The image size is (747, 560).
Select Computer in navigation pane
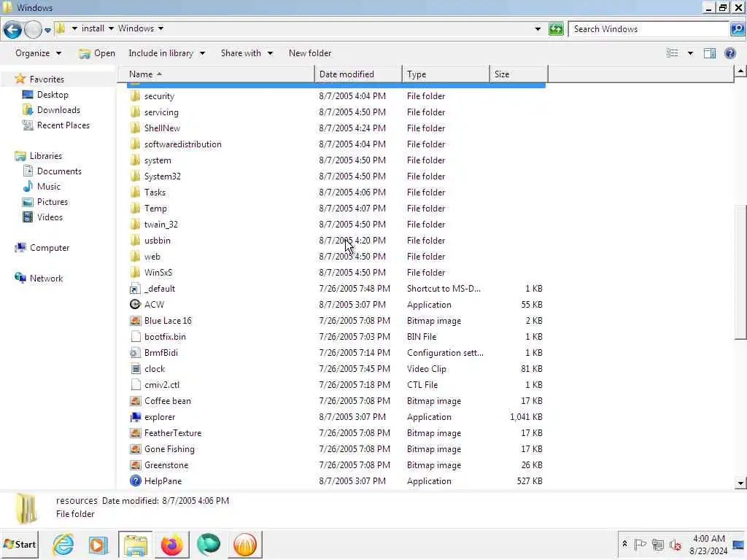(49, 248)
